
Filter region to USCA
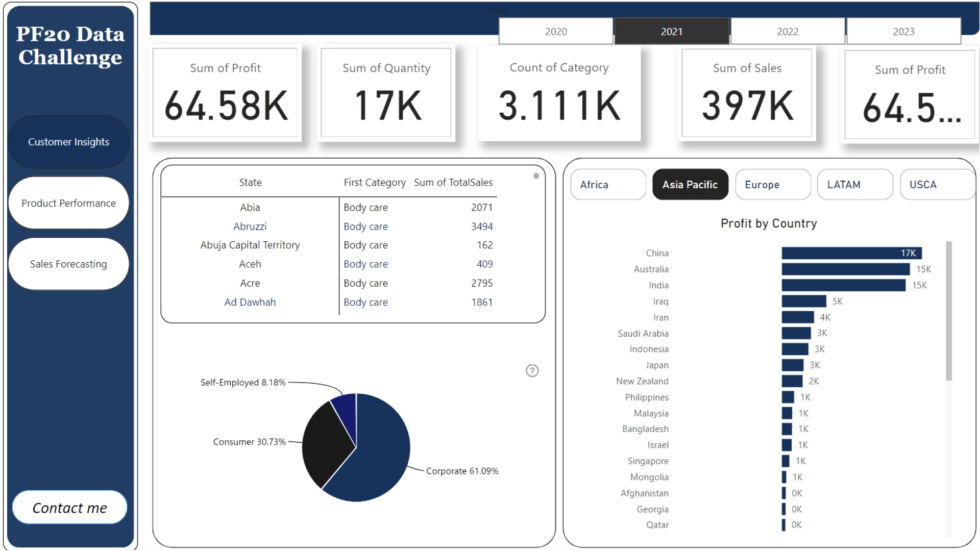[x=937, y=185]
